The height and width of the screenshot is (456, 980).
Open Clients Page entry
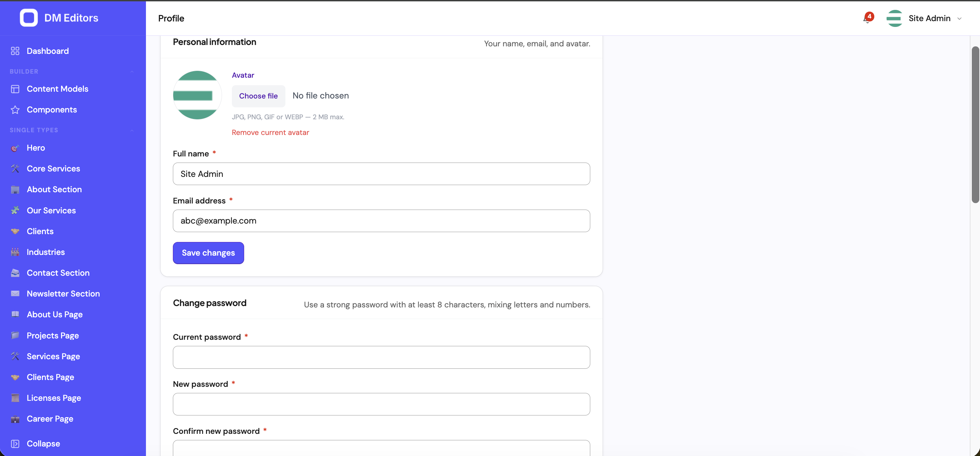(x=73, y=377)
